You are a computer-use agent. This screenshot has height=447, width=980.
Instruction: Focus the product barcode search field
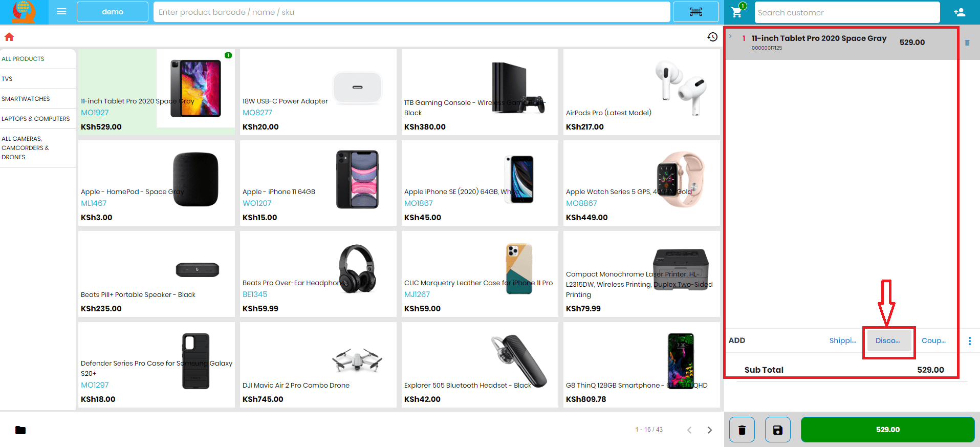(x=412, y=12)
